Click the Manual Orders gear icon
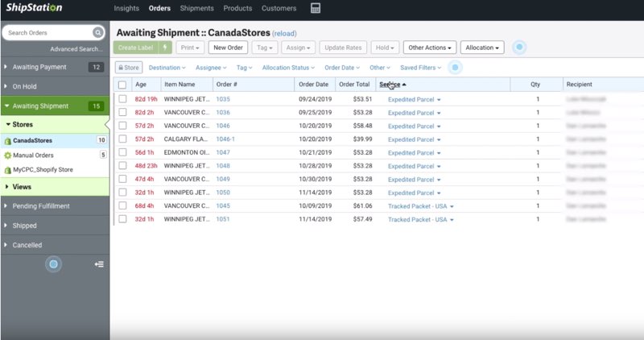 [x=7, y=155]
